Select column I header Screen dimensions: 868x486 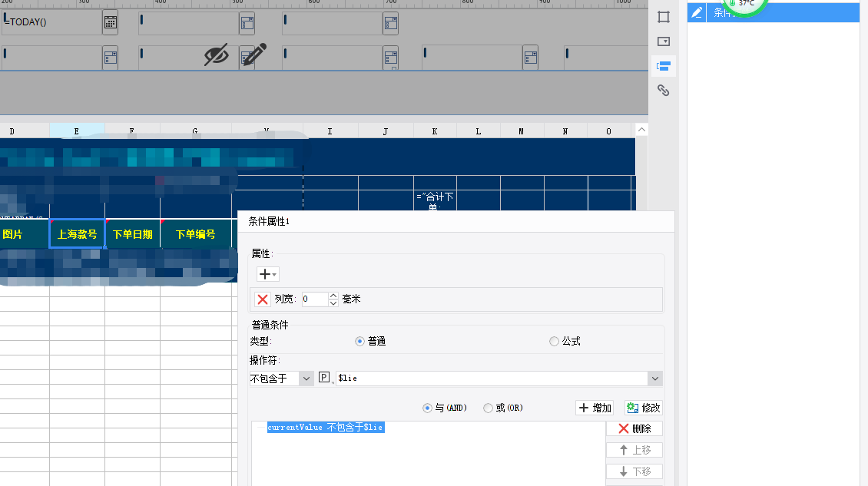[330, 131]
